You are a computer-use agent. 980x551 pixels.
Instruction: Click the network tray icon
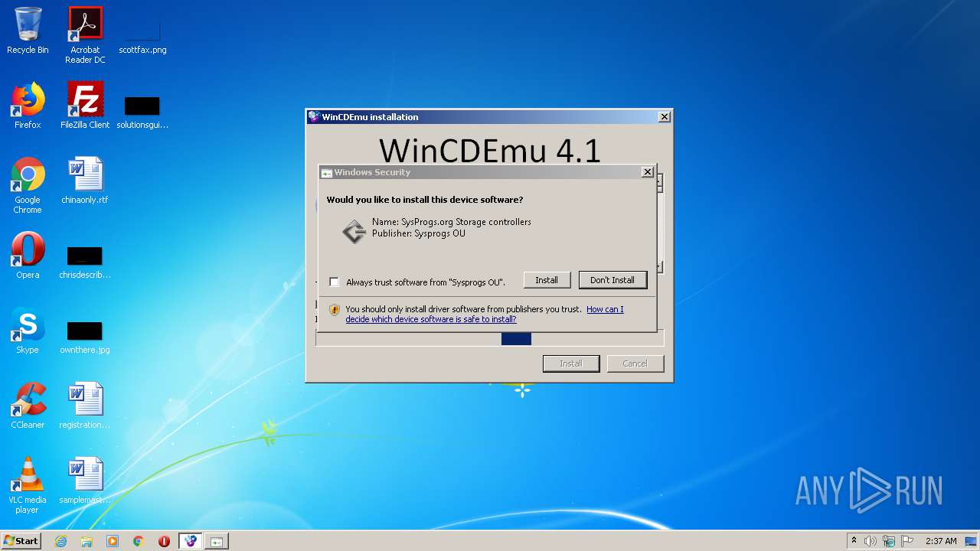click(889, 541)
